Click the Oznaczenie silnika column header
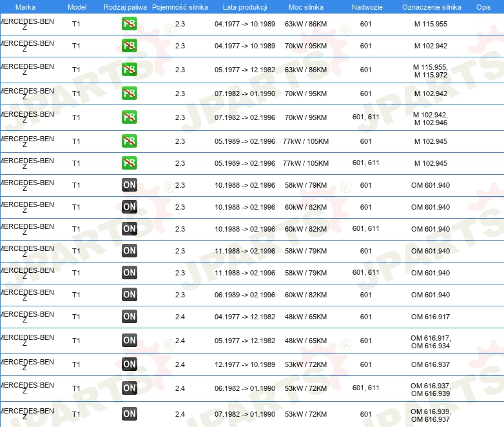 (431, 7)
